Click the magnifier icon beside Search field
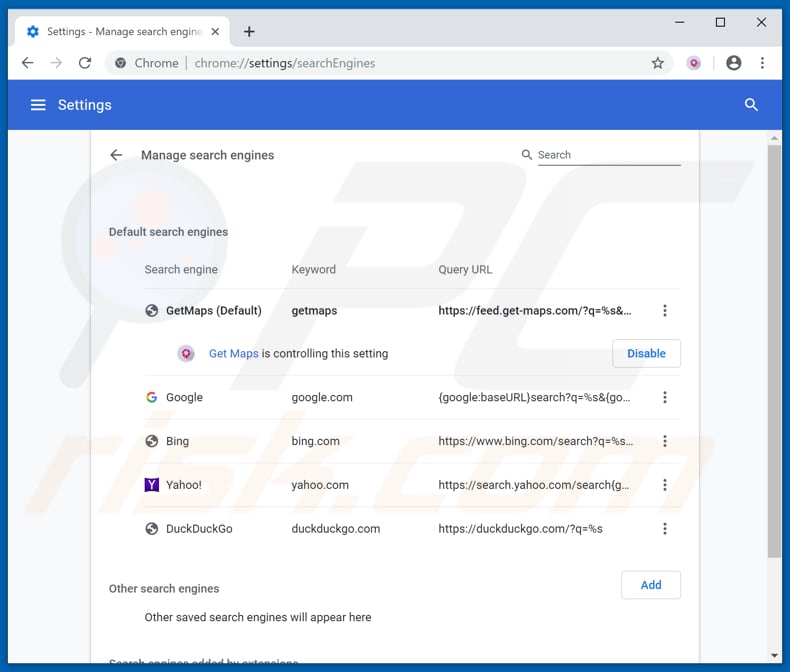Image resolution: width=790 pixels, height=672 pixels. pos(526,155)
